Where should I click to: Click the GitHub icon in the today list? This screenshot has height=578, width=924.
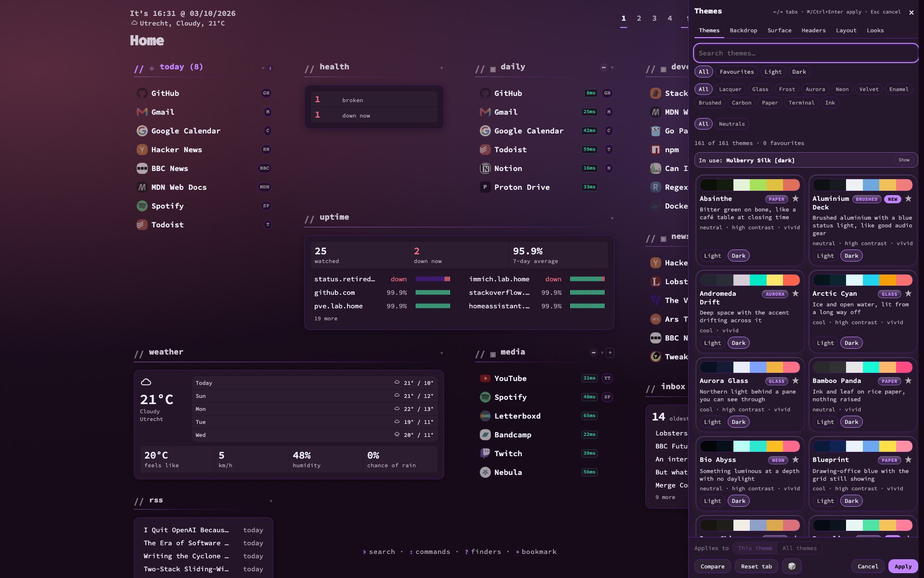[142, 93]
